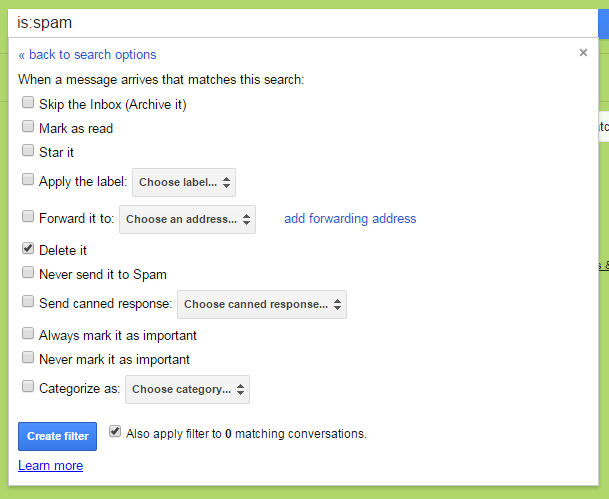
Task: Go back to search options
Action: [x=87, y=55]
